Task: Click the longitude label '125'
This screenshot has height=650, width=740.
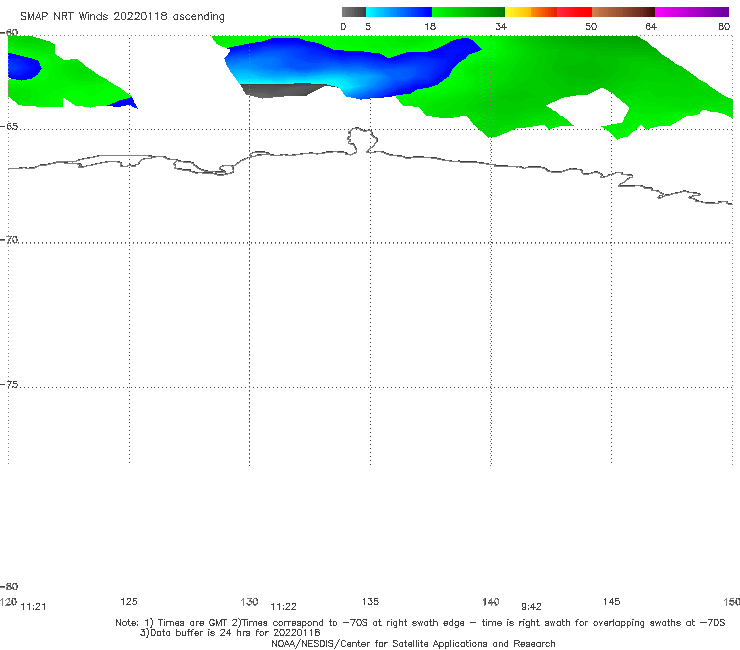Action: click(x=129, y=601)
